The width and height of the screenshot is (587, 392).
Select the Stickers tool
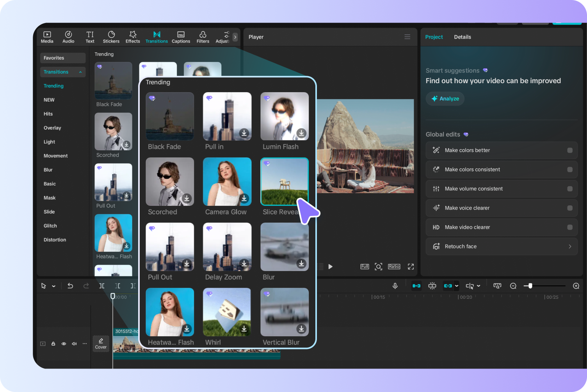point(111,37)
